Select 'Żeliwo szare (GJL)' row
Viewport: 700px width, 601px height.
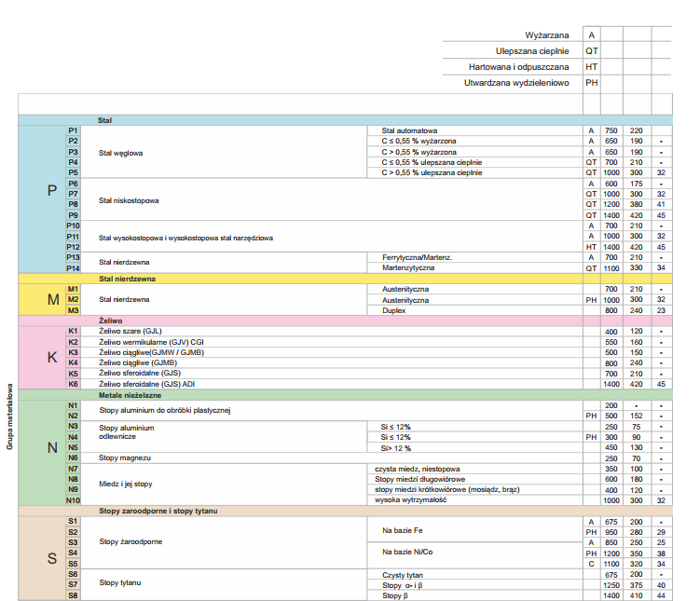pyautogui.click(x=331, y=332)
